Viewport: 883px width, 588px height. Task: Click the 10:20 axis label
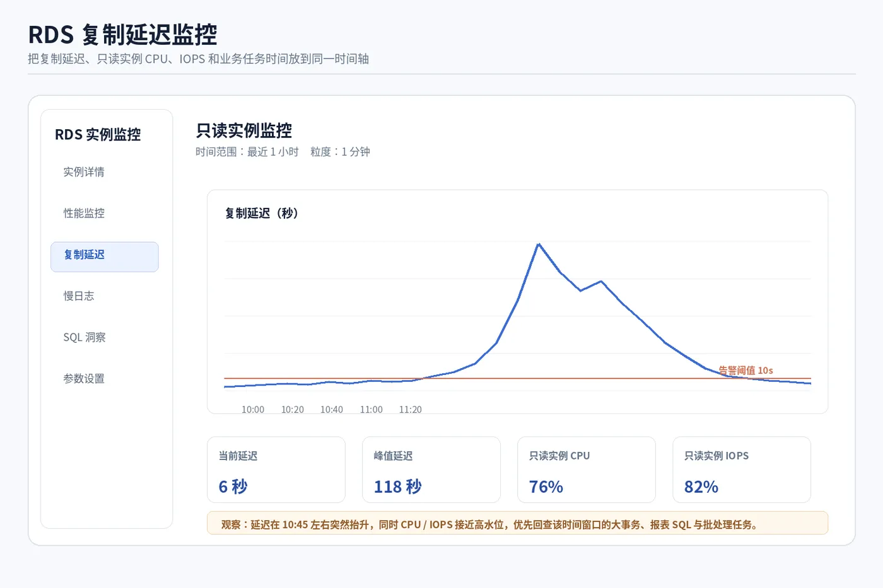293,410
